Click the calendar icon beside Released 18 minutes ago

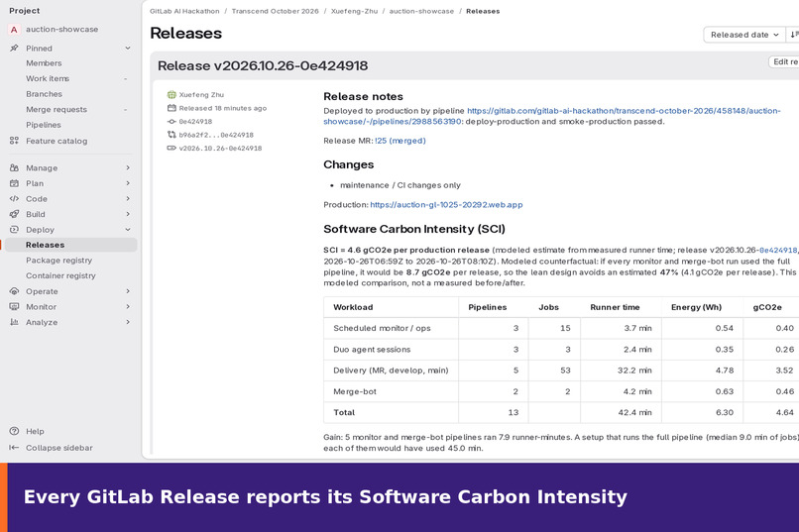[171, 108]
